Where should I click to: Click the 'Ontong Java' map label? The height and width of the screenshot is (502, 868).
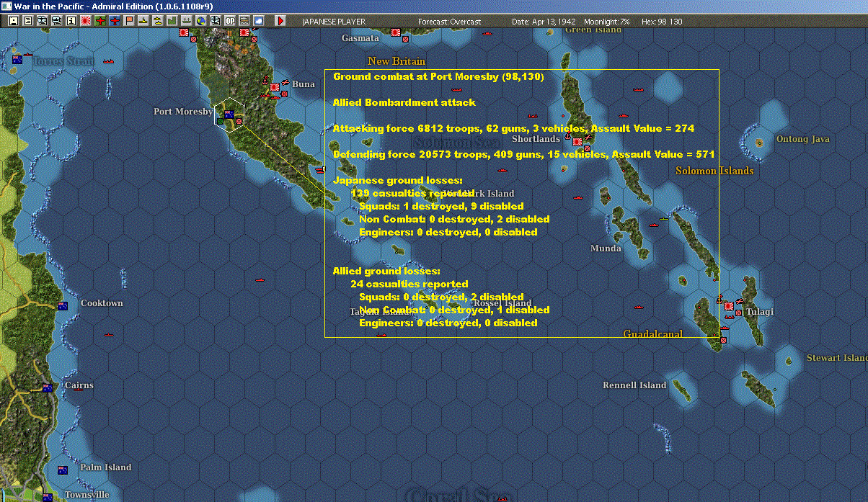(x=802, y=139)
